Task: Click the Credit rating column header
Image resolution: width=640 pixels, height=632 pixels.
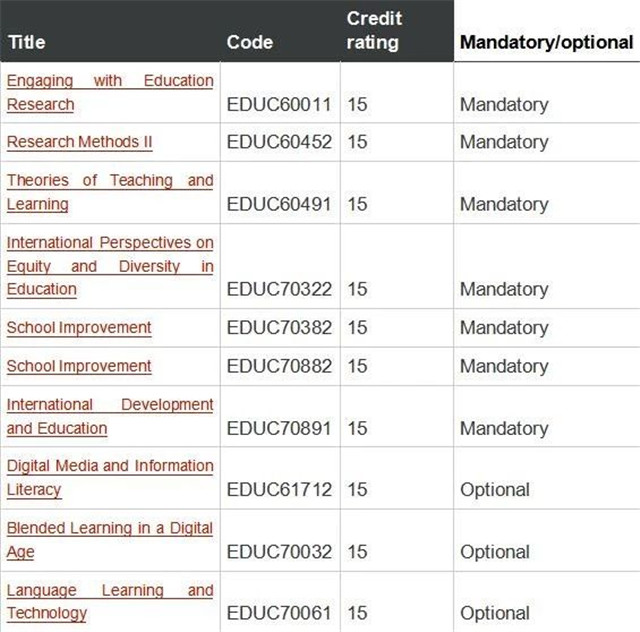Action: (x=374, y=30)
